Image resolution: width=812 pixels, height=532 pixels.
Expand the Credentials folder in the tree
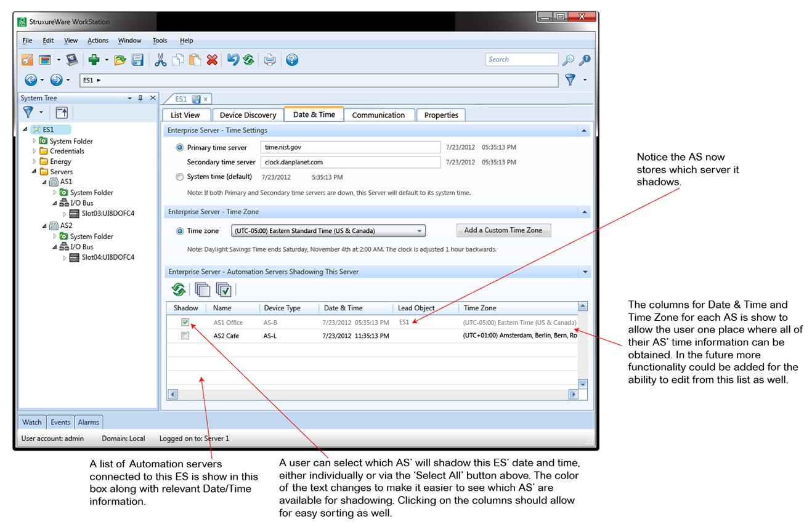35,151
